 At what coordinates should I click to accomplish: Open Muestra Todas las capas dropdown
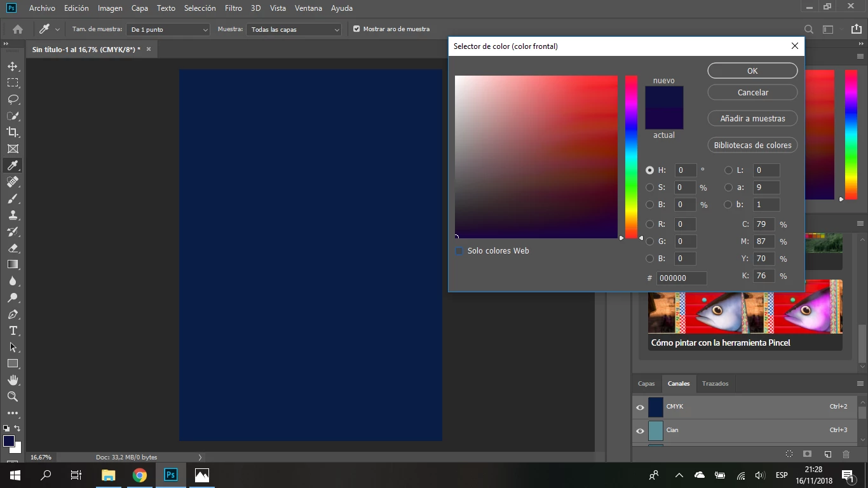[x=294, y=29]
